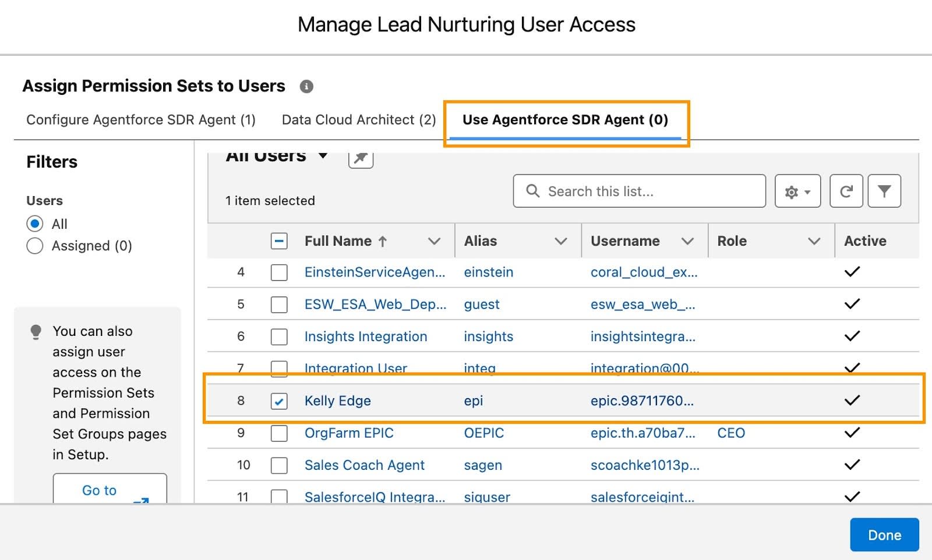Image resolution: width=932 pixels, height=560 pixels.
Task: Switch to the Data Cloud Architect tab
Action: tap(358, 120)
